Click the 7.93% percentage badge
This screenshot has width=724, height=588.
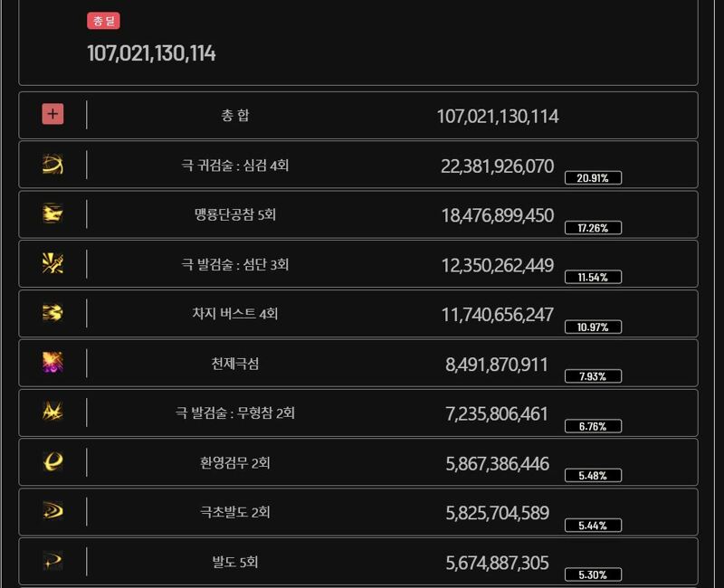[593, 376]
